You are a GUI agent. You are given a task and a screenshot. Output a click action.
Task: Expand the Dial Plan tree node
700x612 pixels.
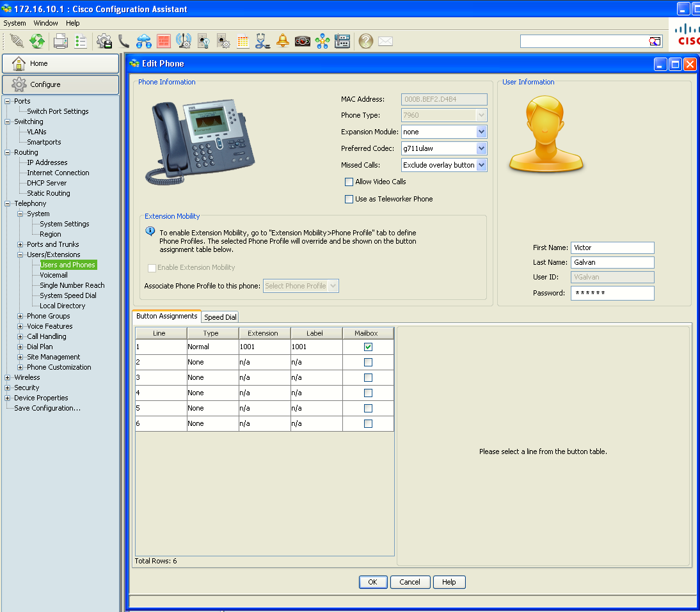pyautogui.click(x=20, y=347)
